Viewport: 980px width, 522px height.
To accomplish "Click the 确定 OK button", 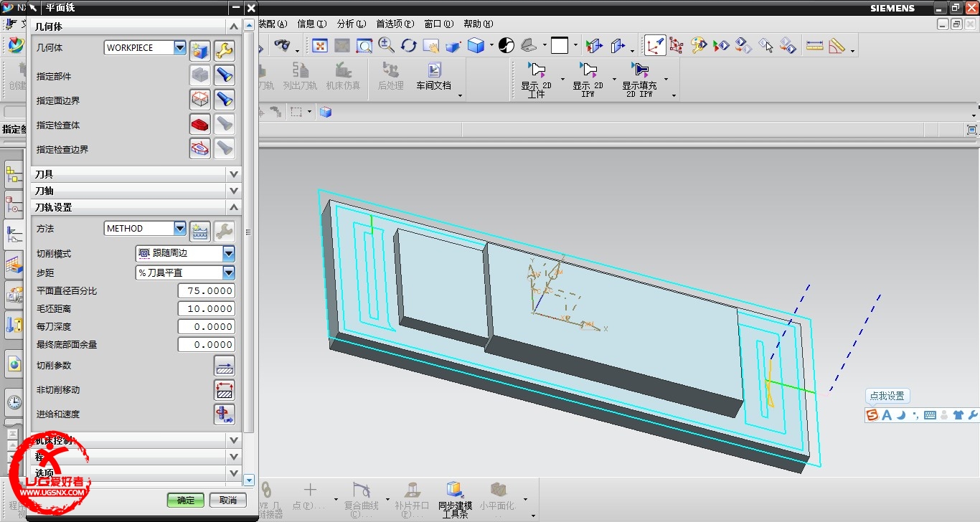I will pyautogui.click(x=186, y=500).
